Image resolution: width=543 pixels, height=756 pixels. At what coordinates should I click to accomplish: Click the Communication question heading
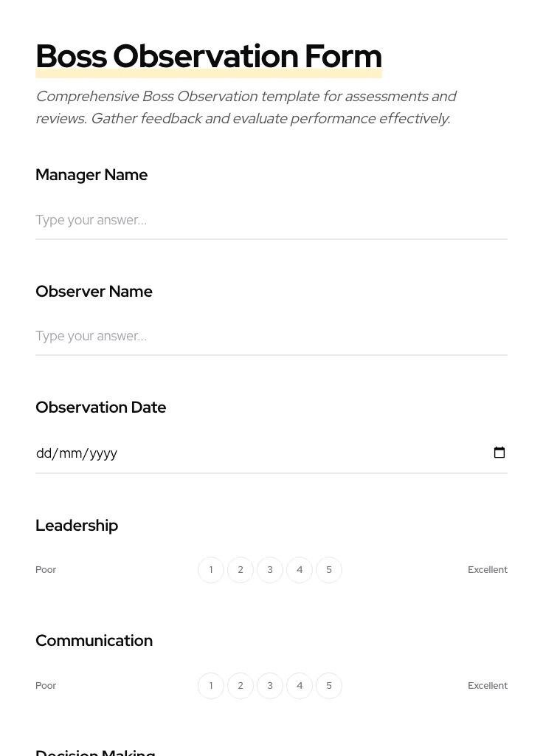coord(94,641)
